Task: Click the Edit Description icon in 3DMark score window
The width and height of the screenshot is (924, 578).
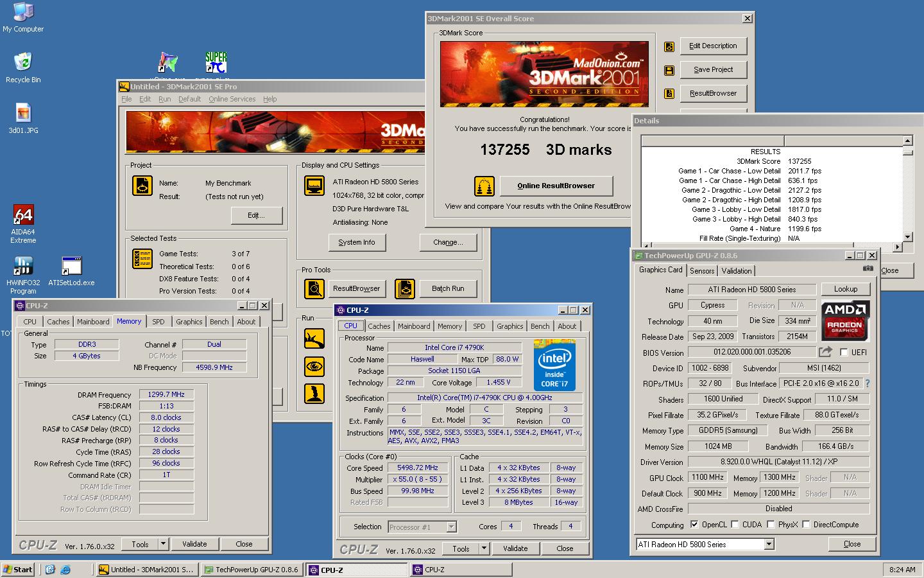Action: 669,46
